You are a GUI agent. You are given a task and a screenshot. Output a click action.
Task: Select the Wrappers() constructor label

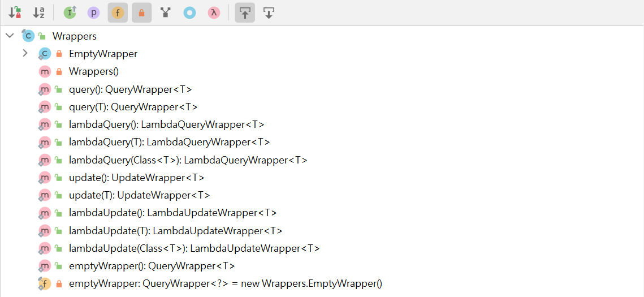(94, 71)
